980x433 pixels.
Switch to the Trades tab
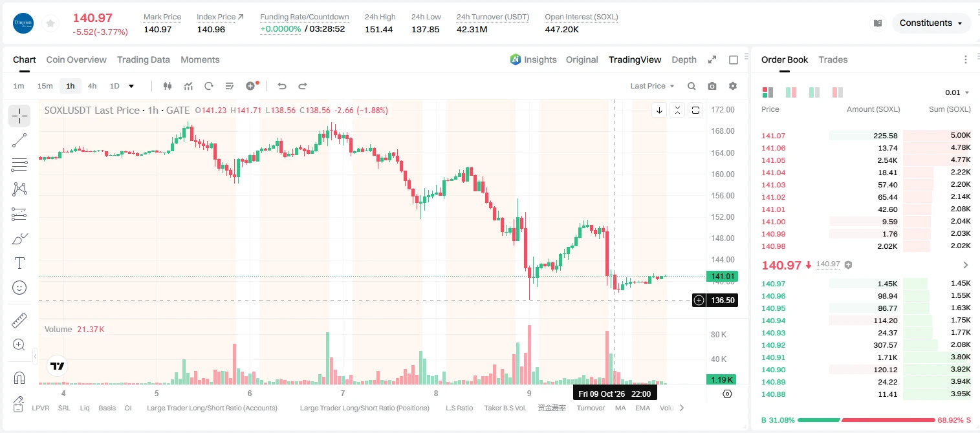(833, 59)
